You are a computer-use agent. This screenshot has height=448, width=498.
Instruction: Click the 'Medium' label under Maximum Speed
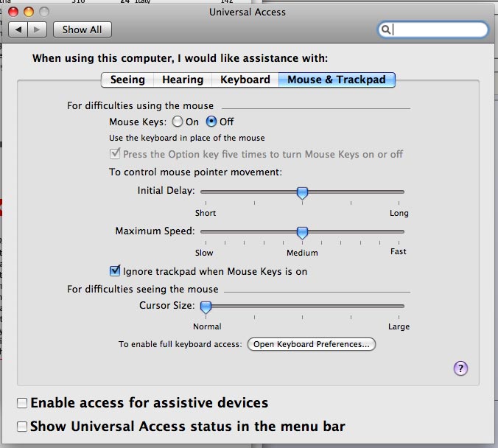[302, 253]
